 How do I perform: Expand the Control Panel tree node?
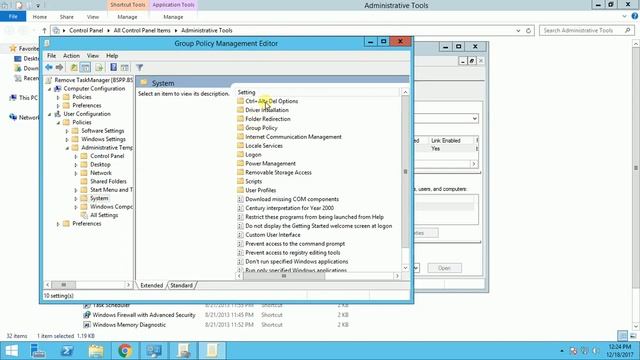pos(76,157)
